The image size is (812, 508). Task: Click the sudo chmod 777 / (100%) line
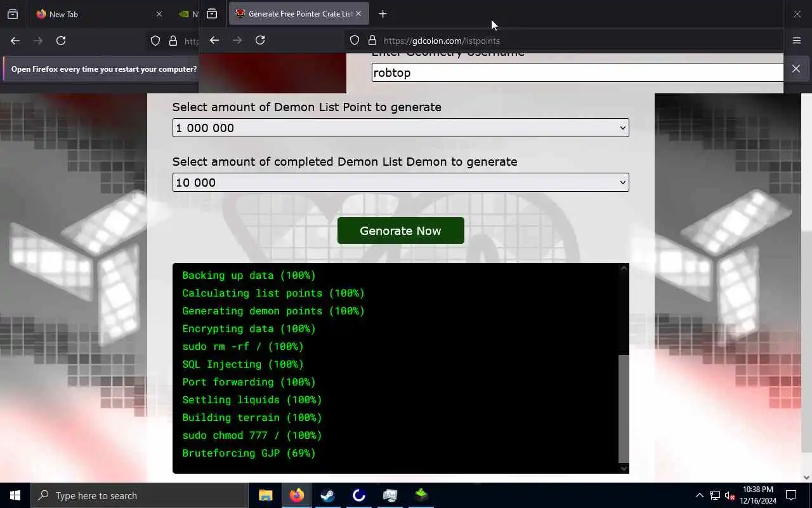252,435
